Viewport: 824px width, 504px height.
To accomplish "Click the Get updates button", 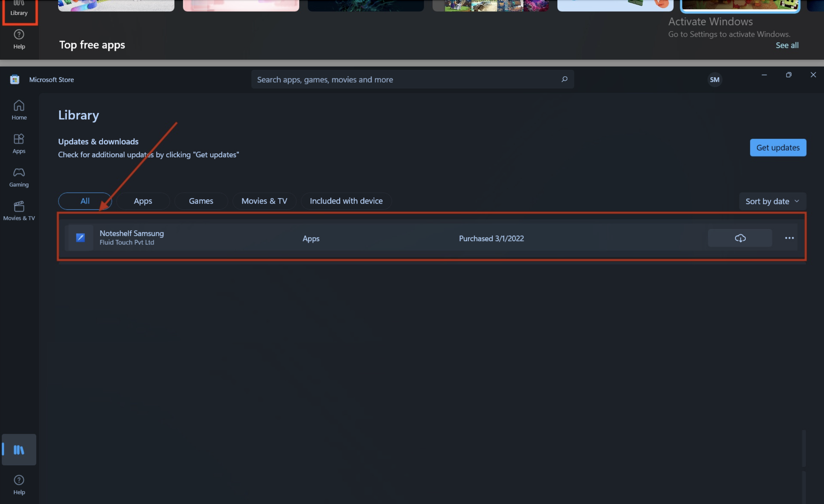I will [x=778, y=147].
